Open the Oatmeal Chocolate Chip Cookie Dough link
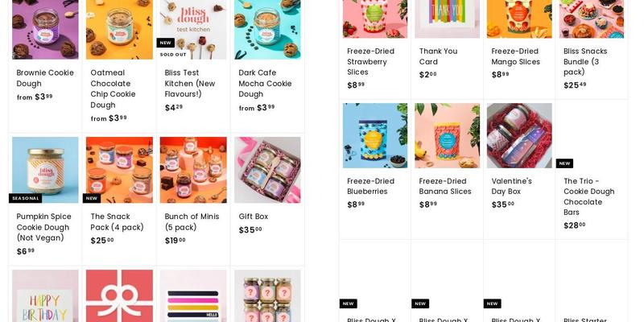 (113, 89)
